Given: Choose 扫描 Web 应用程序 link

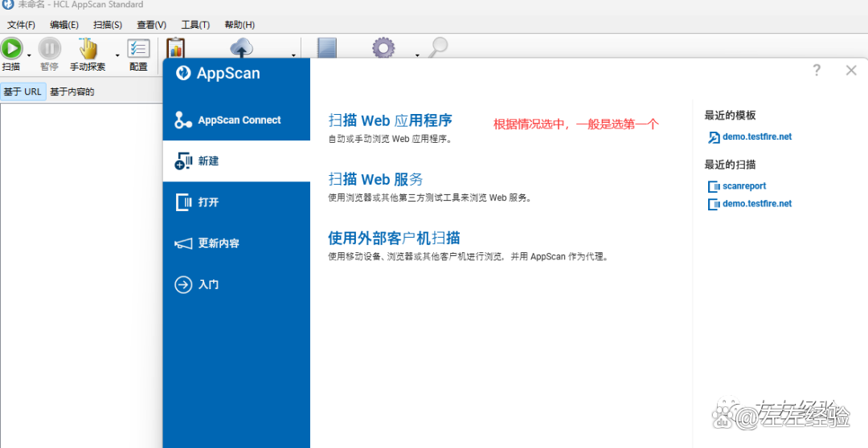Looking at the screenshot, I should [391, 120].
